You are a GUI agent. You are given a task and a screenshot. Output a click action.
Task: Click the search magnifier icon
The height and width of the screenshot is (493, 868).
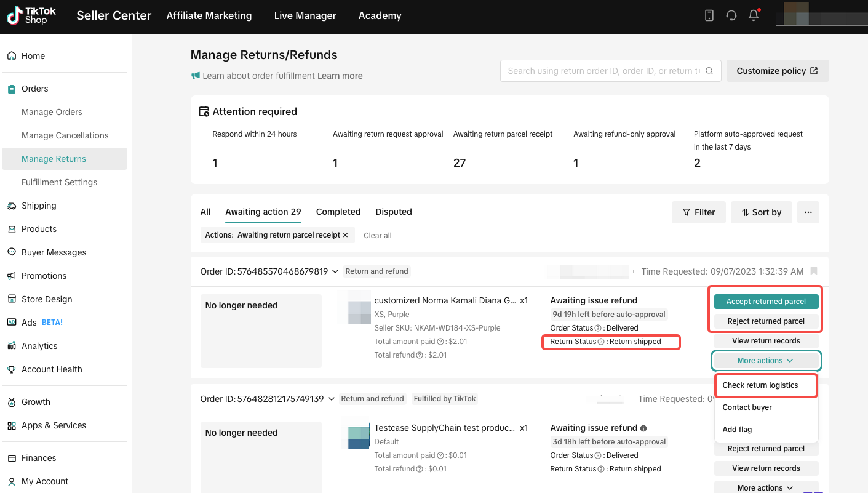[x=709, y=71]
